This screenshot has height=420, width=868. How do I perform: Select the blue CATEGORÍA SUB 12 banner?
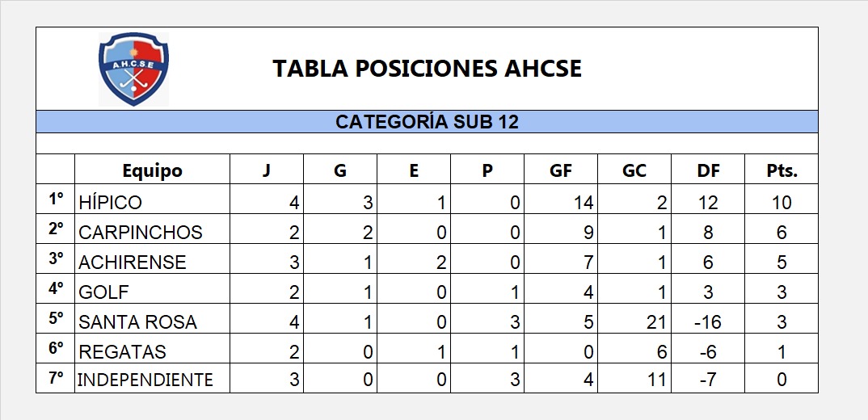[427, 122]
